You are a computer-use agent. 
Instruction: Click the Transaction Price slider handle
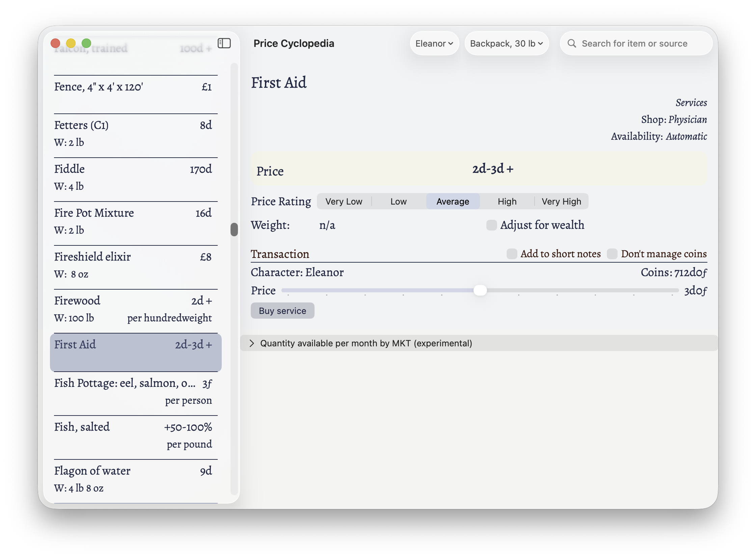tap(480, 290)
